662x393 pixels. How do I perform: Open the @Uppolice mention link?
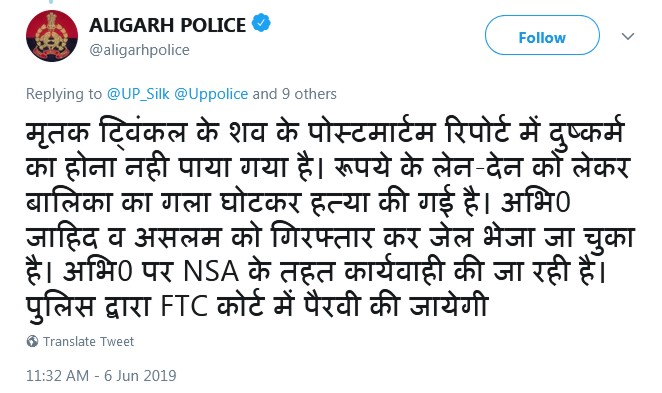211,94
